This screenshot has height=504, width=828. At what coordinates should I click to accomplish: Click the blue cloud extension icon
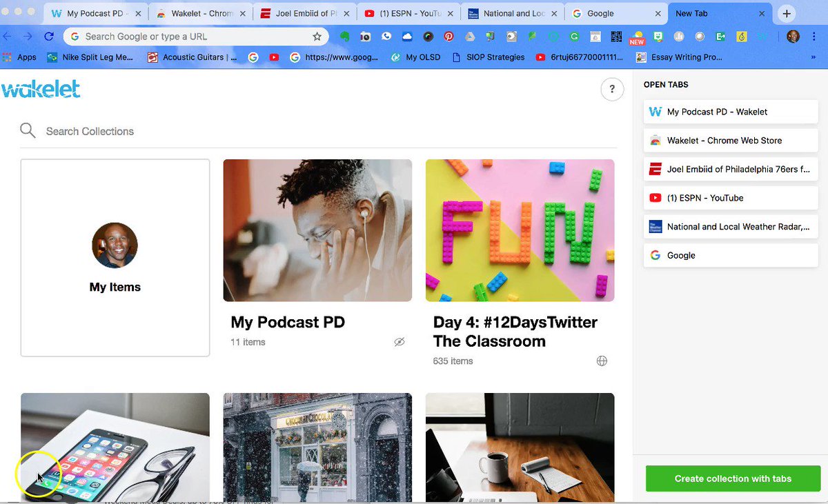pos(407,37)
